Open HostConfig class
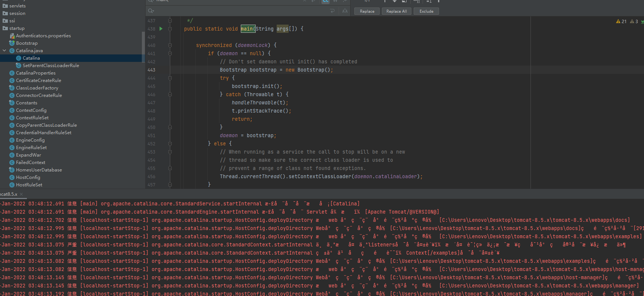Screen dimensions: 644x296 pyautogui.click(x=28, y=177)
